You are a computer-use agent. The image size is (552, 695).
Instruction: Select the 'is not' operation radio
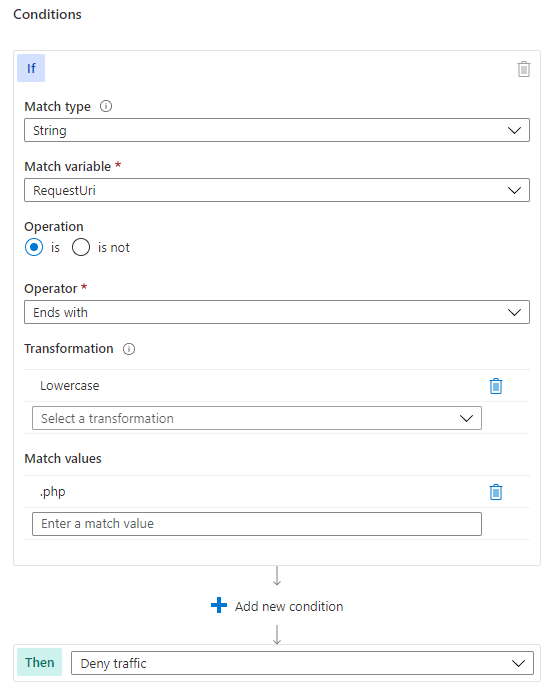(x=81, y=247)
